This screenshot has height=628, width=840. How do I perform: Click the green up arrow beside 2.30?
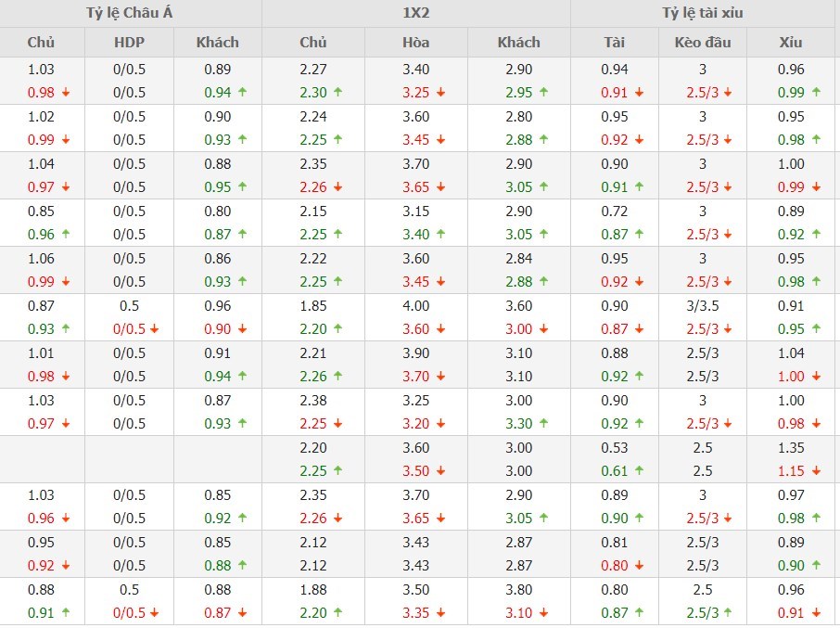coord(337,93)
